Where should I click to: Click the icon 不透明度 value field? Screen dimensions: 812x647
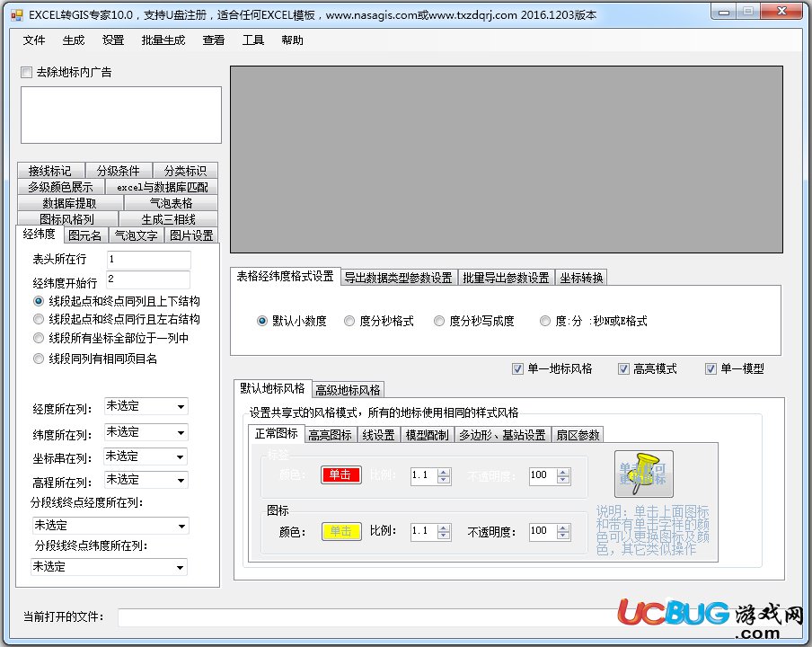pyautogui.click(x=543, y=531)
